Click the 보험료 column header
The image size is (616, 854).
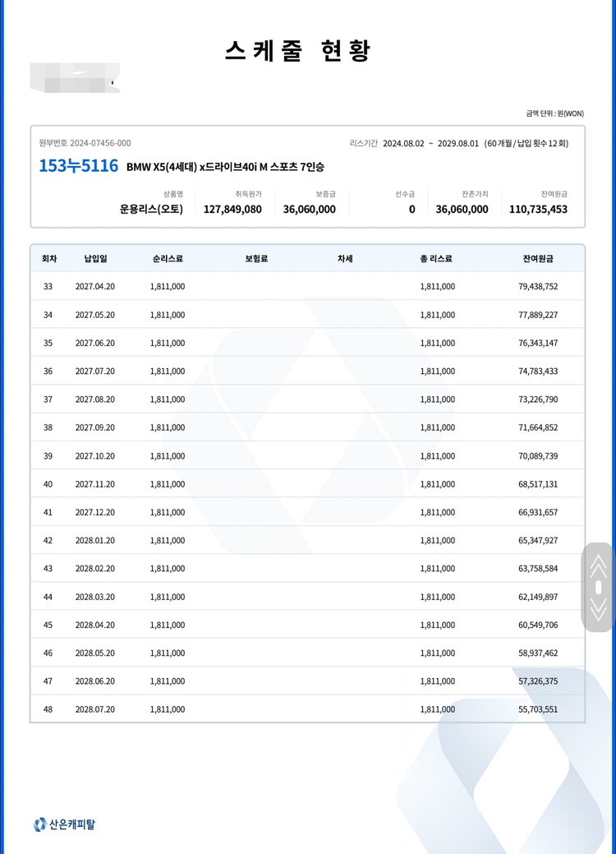point(256,259)
